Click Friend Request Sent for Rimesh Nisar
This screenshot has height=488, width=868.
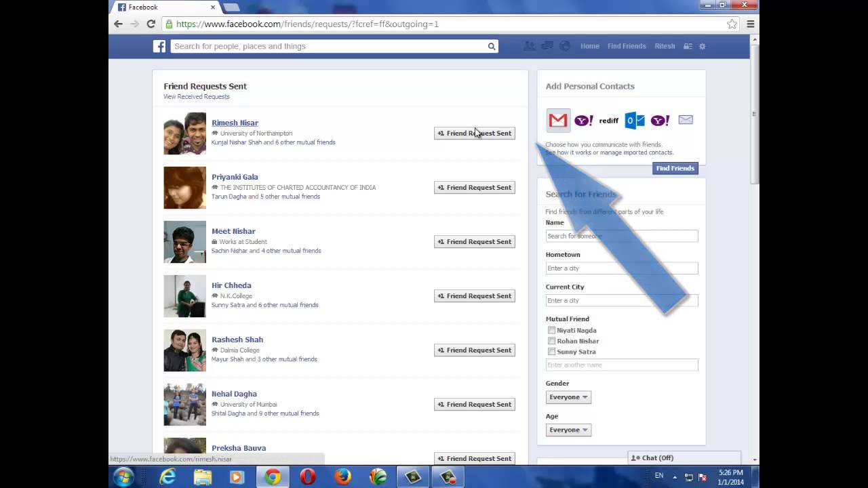(475, 133)
